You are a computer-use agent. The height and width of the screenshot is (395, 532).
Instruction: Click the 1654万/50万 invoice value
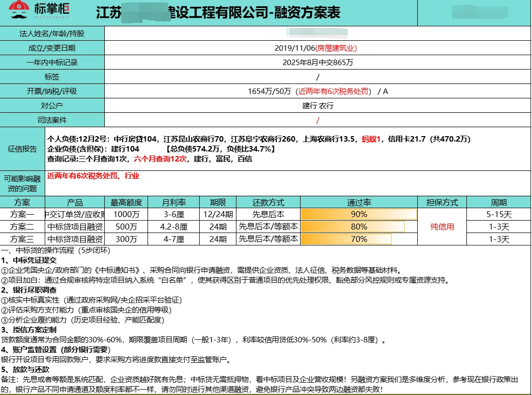[269, 91]
